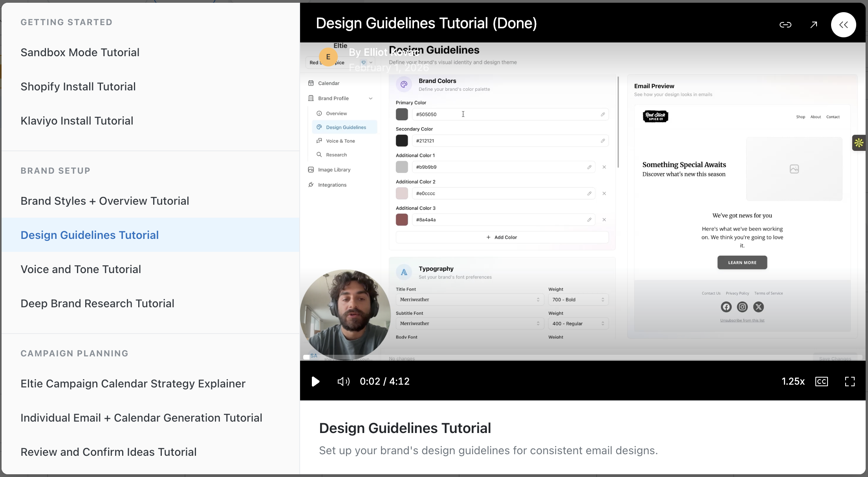868x477 pixels.
Task: Click the yellow asterisk side widget icon
Action: tap(859, 143)
